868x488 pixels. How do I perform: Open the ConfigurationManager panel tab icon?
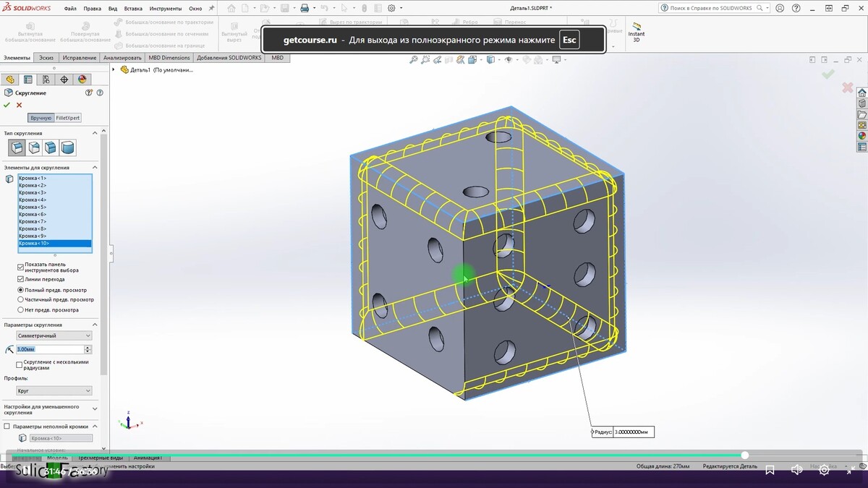(x=46, y=80)
